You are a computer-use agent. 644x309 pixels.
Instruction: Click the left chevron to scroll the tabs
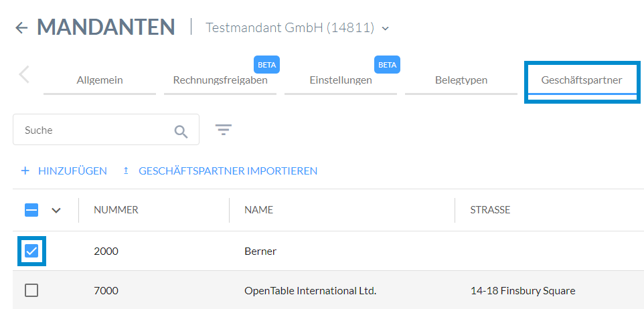[24, 75]
